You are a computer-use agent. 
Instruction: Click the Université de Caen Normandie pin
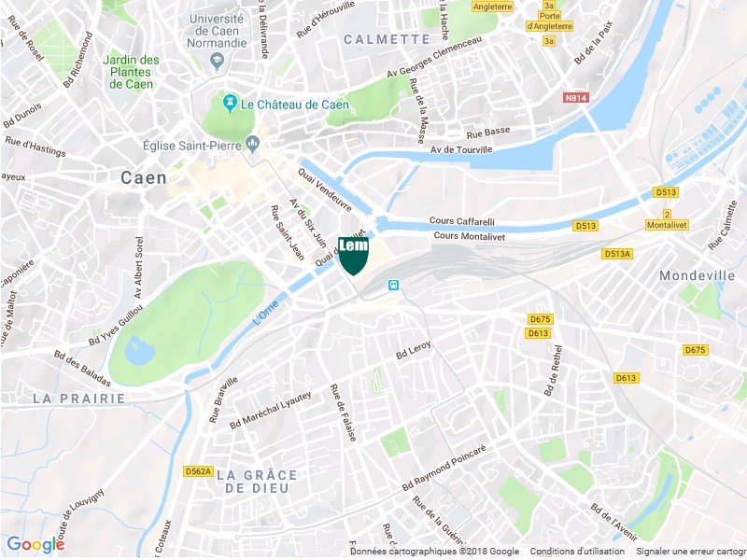pyautogui.click(x=218, y=62)
